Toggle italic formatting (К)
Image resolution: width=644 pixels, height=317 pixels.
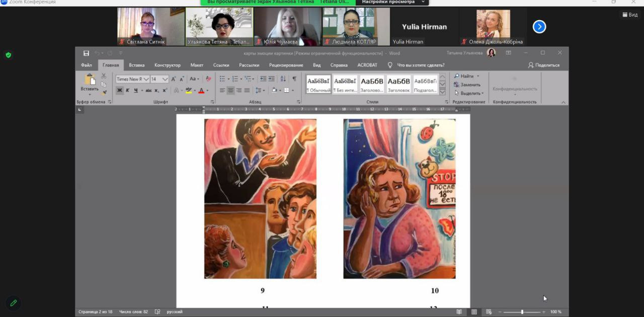(128, 91)
